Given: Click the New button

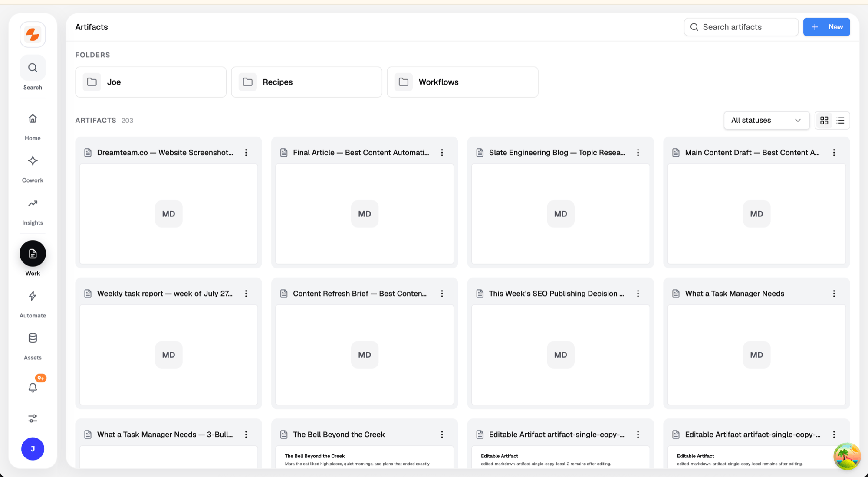Looking at the screenshot, I should (826, 27).
